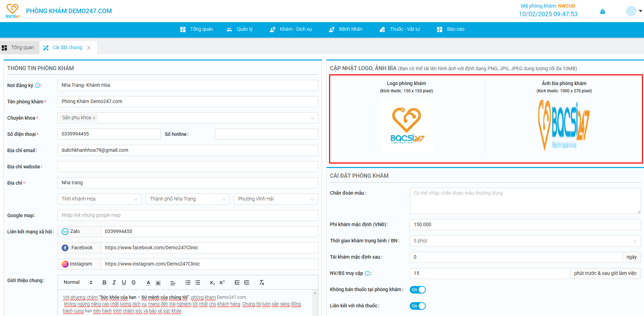Click the editor vertical scrollbar up arrow
This screenshot has width=644, height=316.
pos(315,293)
